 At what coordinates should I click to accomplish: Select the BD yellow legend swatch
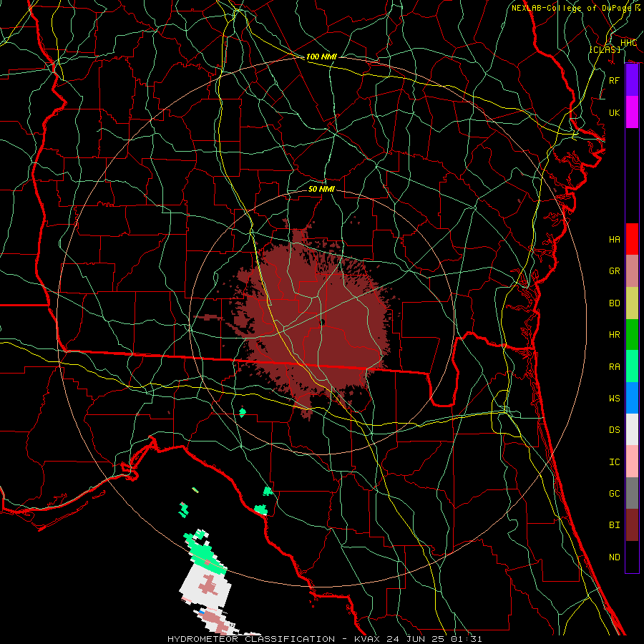(632, 303)
